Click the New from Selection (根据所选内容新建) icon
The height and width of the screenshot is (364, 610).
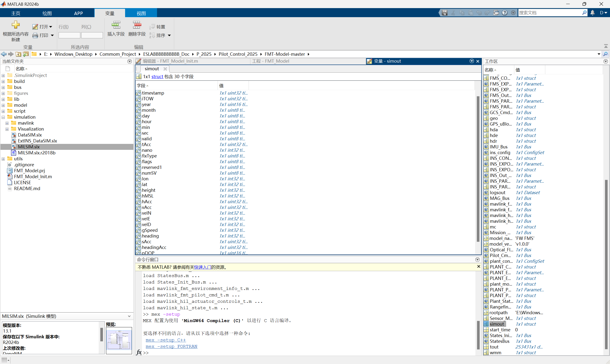[x=15, y=25]
